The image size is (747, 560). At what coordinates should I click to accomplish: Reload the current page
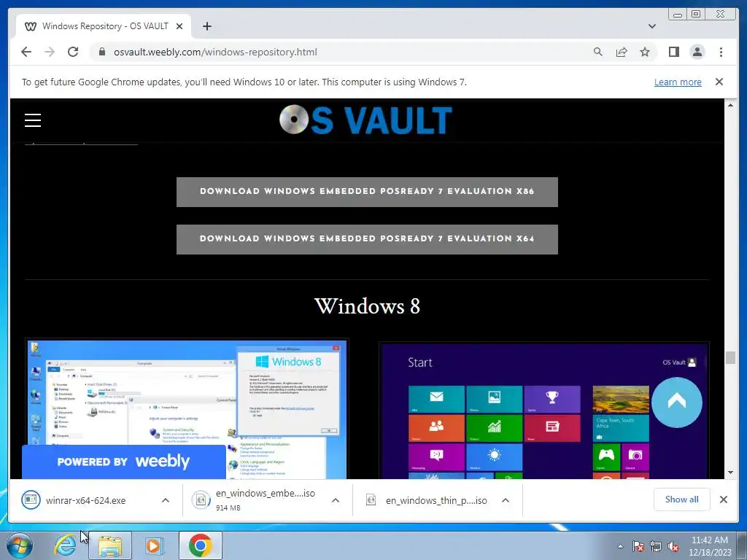click(73, 52)
